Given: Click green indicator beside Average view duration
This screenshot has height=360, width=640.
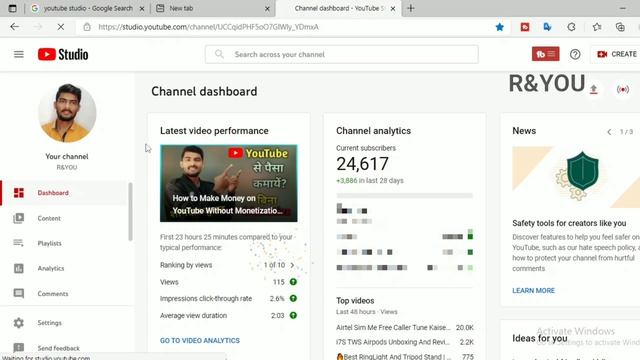Looking at the screenshot, I should click(293, 315).
